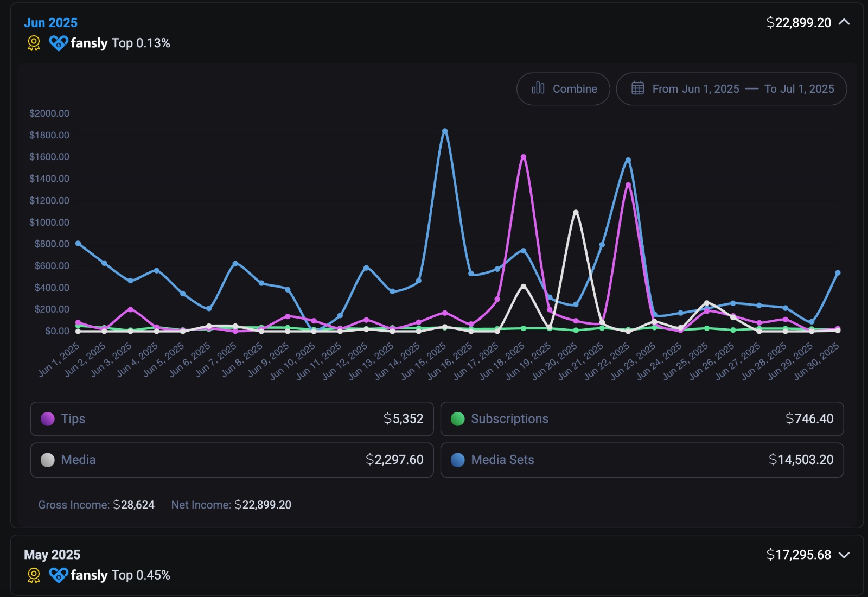The width and height of the screenshot is (868, 597).
Task: Toggle the Tips series in the chart legend
Action: pyautogui.click(x=232, y=418)
